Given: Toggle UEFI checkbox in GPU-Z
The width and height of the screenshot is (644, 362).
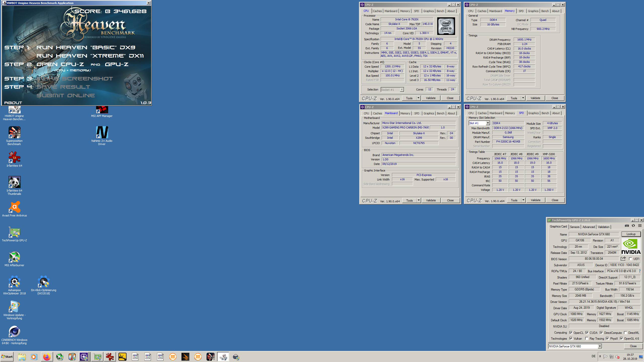Looking at the screenshot, I should point(630,259).
